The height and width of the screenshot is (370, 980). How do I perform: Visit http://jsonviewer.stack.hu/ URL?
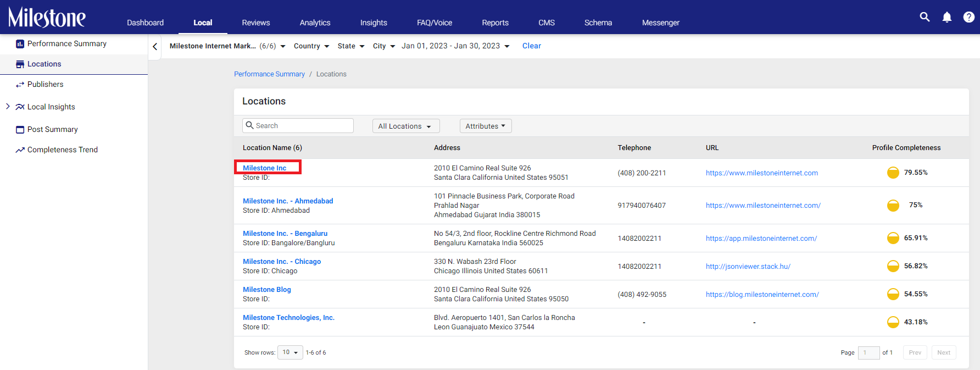[748, 267]
